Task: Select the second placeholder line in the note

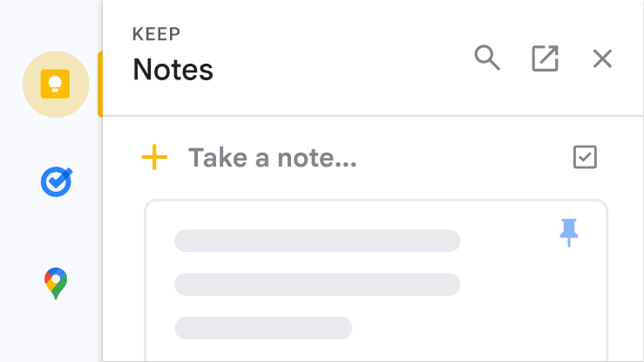Action: (x=317, y=284)
